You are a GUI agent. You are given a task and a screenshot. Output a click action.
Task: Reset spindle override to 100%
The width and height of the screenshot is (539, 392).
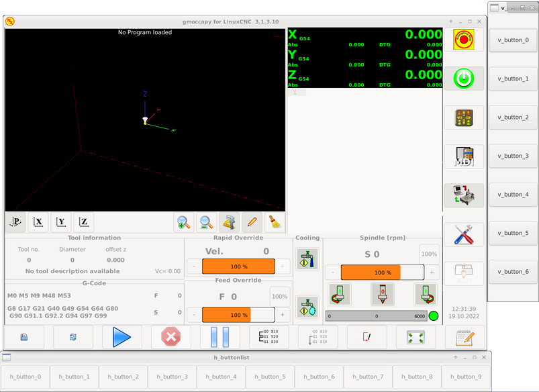click(x=429, y=254)
